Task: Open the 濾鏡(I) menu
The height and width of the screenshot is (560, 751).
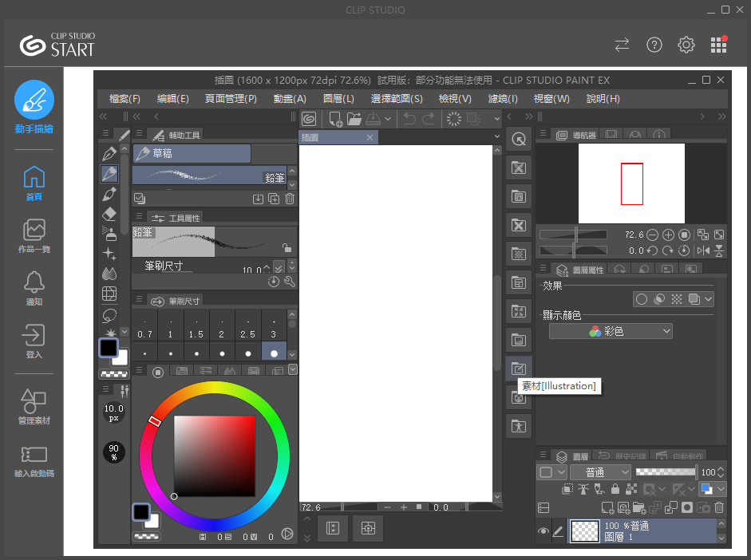Action: 503,99
